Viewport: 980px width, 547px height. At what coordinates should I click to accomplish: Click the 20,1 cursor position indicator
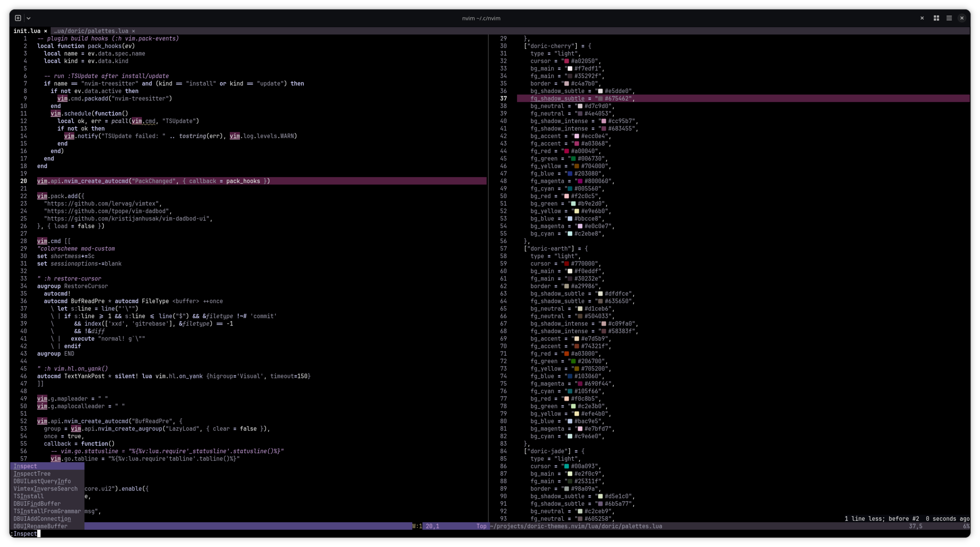(432, 526)
